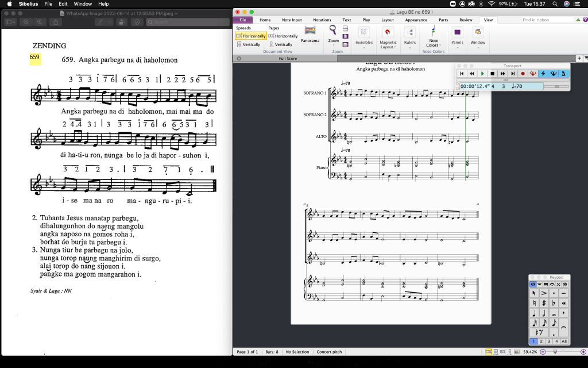Choose the quarter note on the Keypad
588x368 pixels.
(534, 313)
